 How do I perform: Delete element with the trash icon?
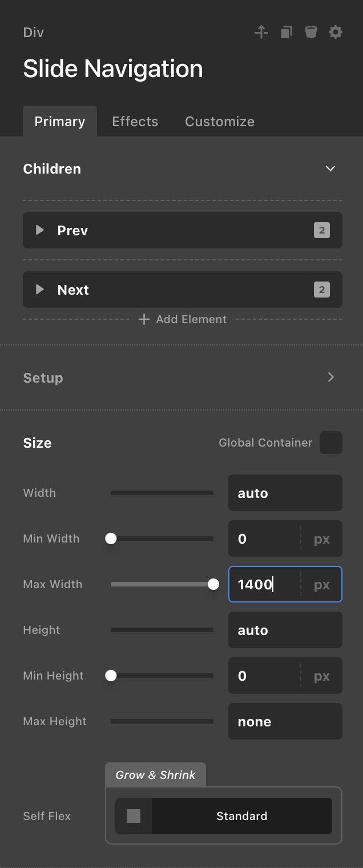[x=310, y=33]
